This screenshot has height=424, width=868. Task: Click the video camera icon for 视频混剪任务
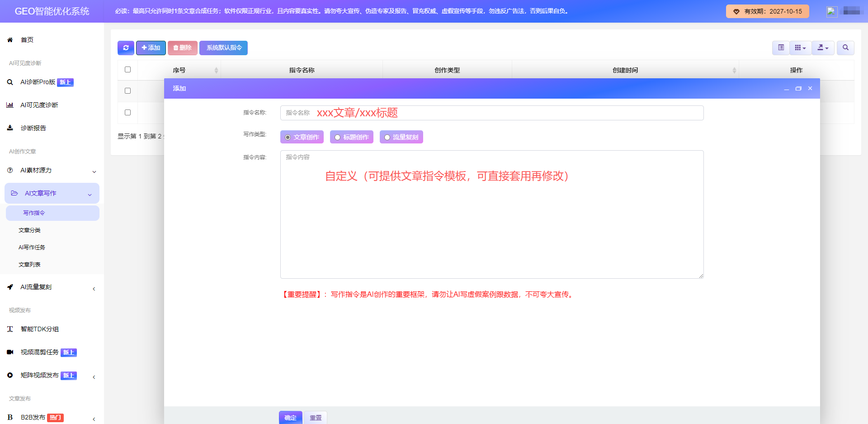[10, 352]
